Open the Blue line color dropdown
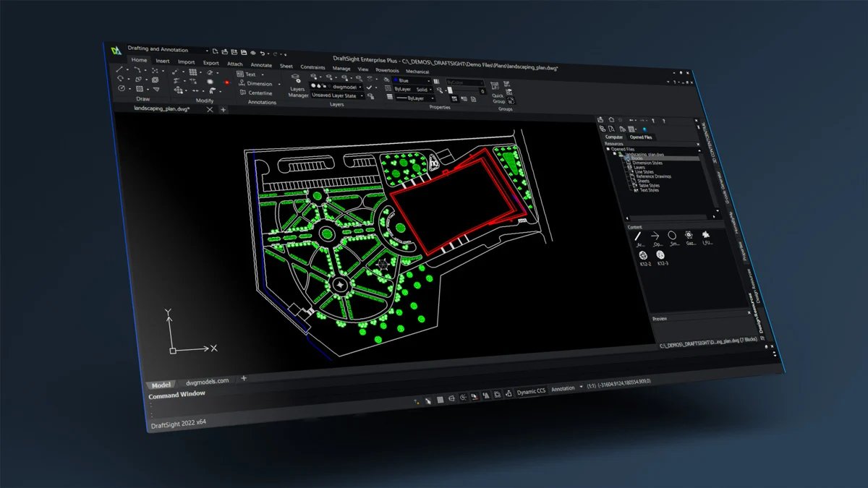This screenshot has height=488, width=868. point(412,81)
